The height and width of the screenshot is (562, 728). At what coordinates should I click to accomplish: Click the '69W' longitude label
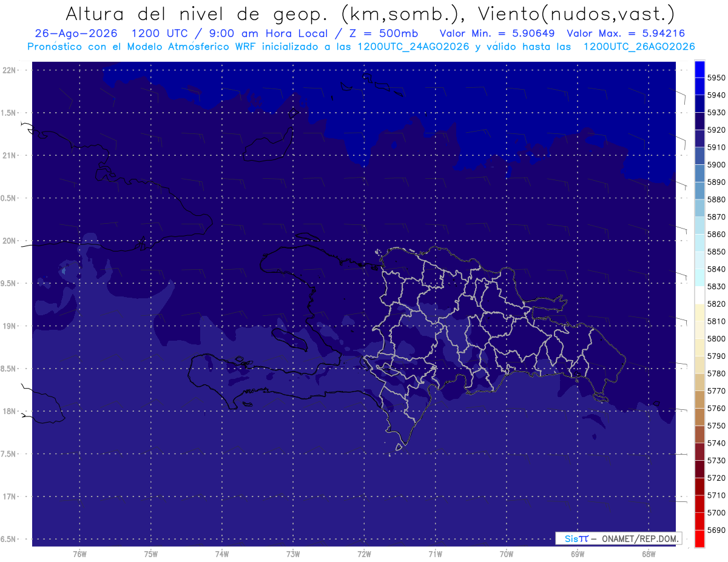pyautogui.click(x=578, y=554)
